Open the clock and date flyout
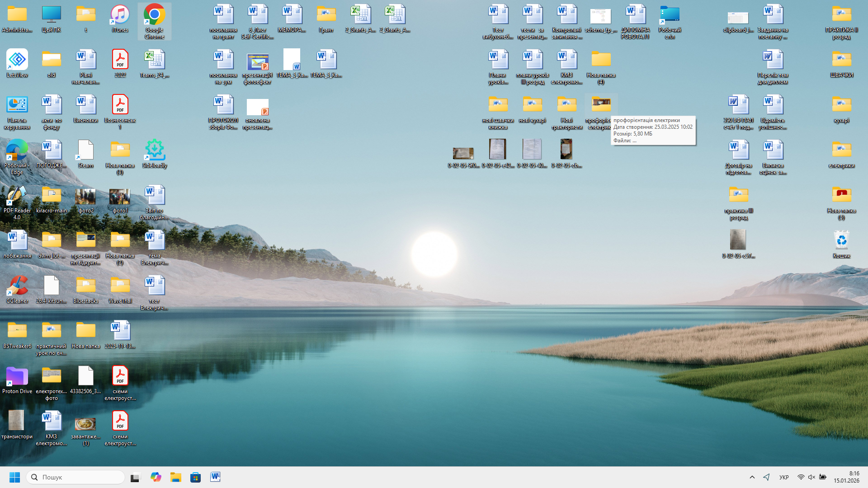Screen dimensions: 868x488 pyautogui.click(x=846, y=477)
